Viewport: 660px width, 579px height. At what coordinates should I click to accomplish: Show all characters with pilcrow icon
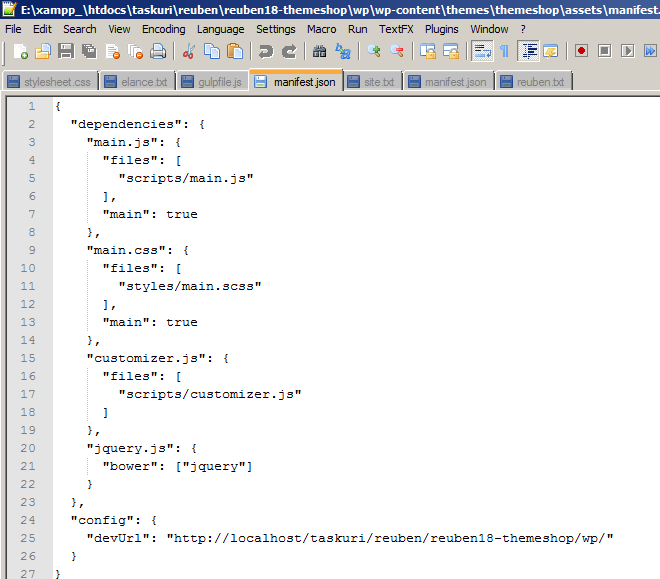coord(504,51)
